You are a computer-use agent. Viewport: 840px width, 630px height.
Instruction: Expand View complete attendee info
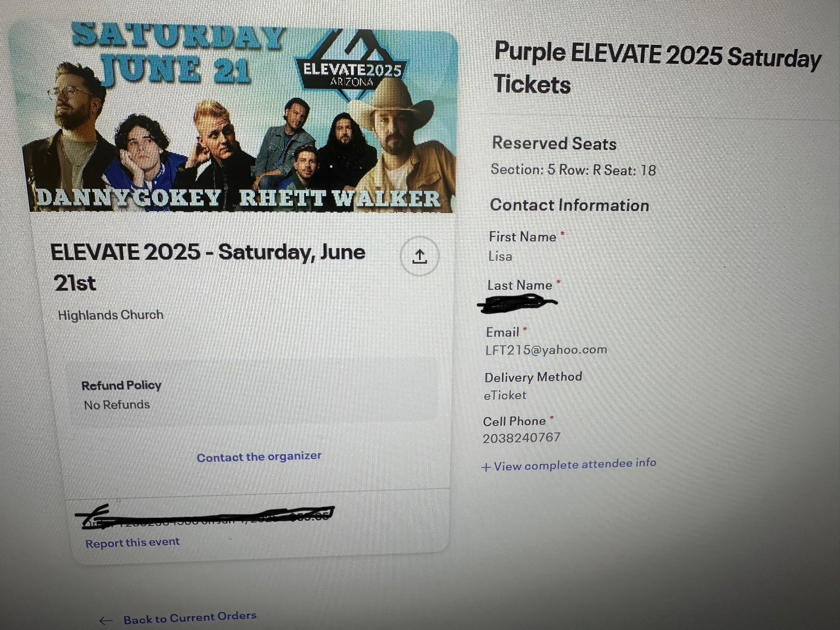tap(575, 465)
